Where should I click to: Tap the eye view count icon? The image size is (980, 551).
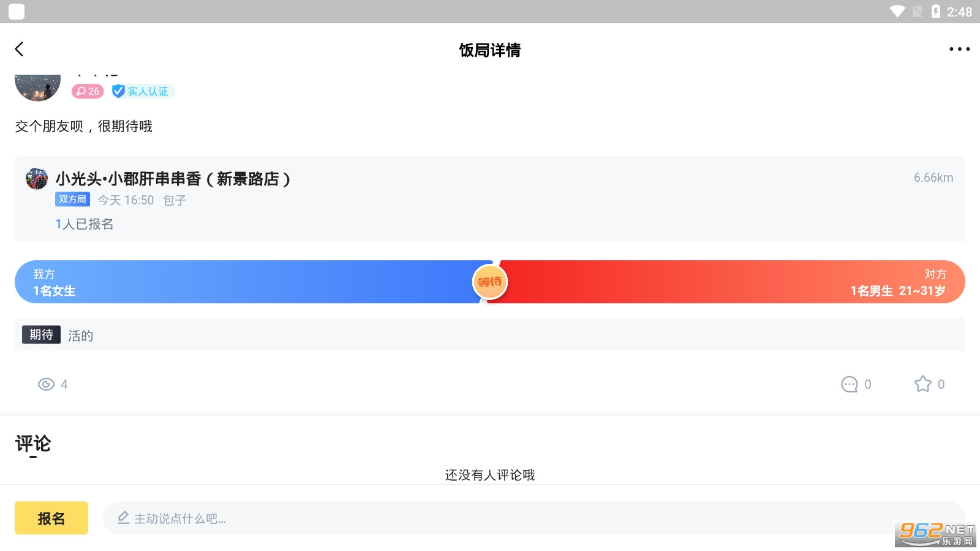[x=47, y=384]
